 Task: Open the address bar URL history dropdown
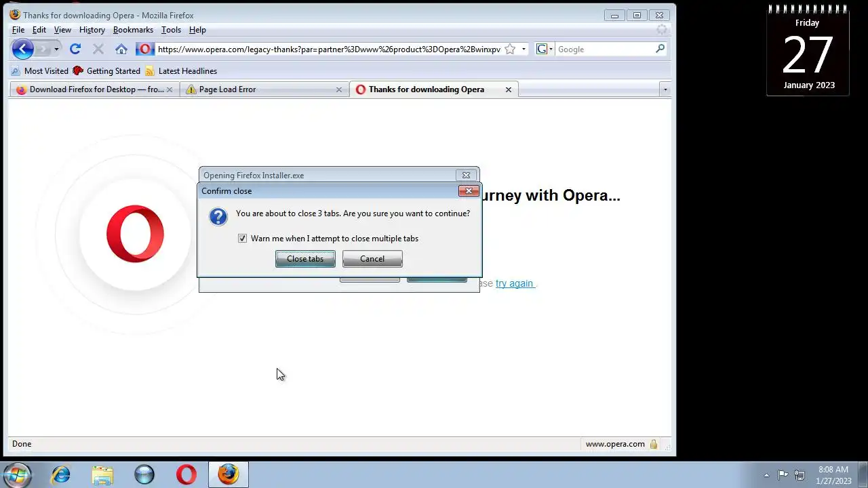click(524, 49)
